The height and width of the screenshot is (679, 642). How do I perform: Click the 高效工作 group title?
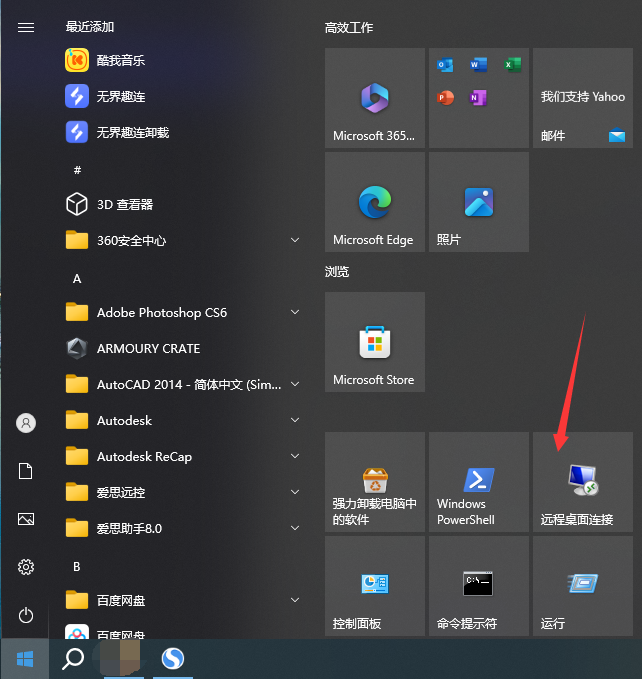(x=349, y=28)
